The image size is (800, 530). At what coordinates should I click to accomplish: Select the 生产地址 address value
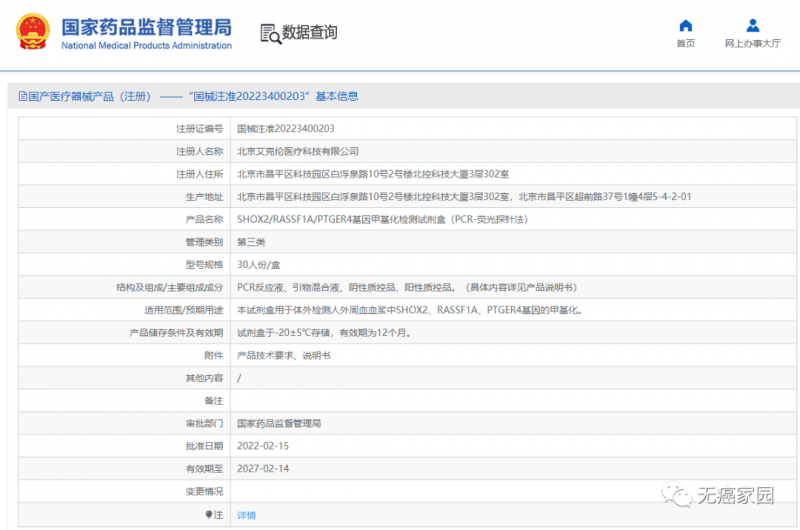coord(464,196)
